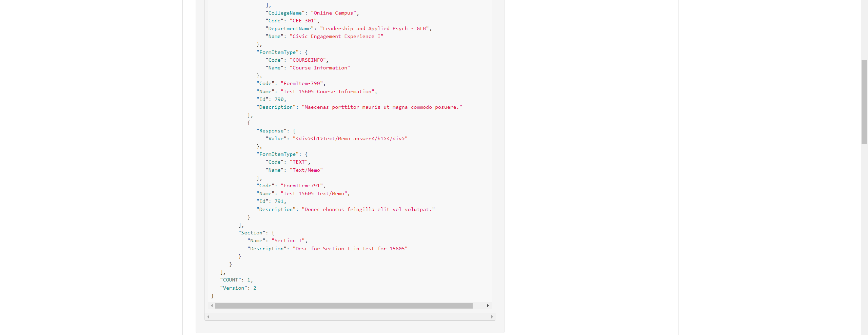Click the inner code scrollbar's right arrow

coord(488,306)
